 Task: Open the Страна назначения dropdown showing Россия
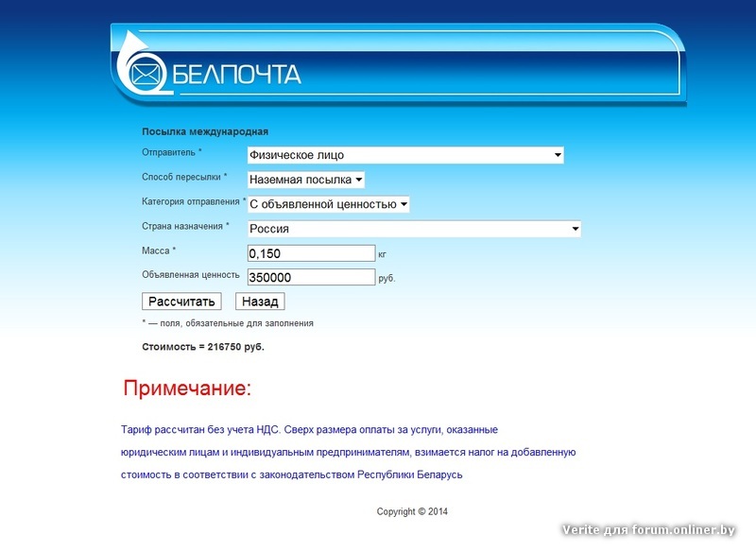click(x=414, y=229)
